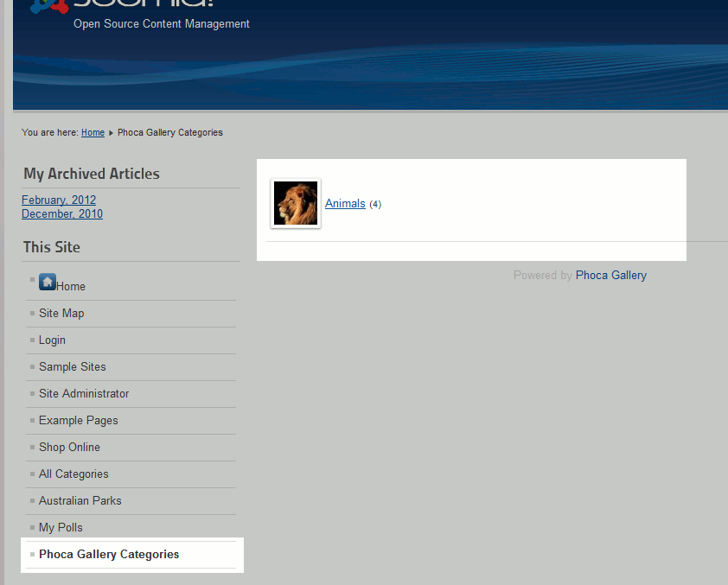Click the Joomla logo in the header
Viewport: 728px width, 585px height.
coord(121,5)
